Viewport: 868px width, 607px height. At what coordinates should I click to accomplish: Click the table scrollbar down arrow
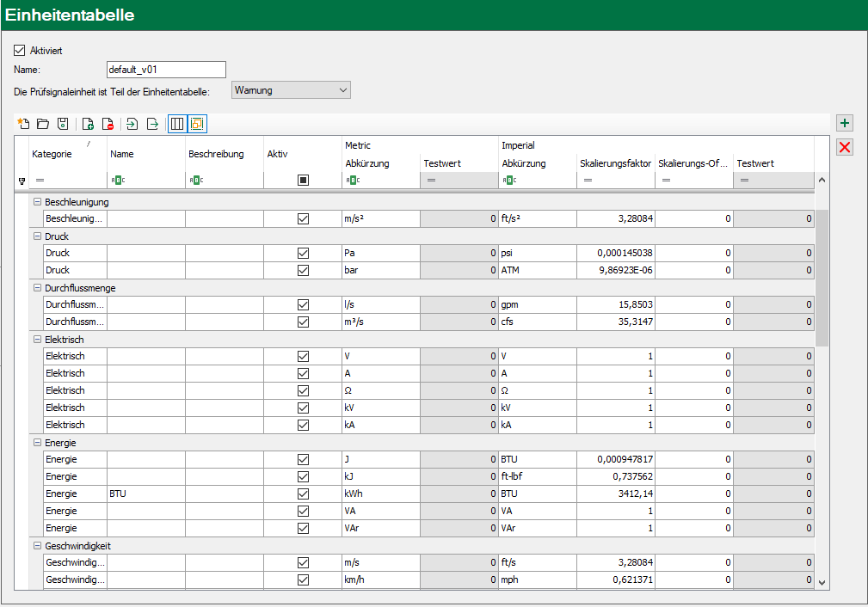pyautogui.click(x=822, y=582)
